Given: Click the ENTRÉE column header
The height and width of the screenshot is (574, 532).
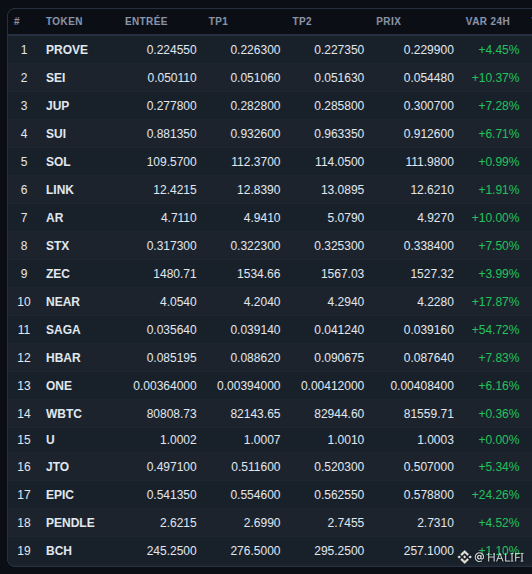Looking at the screenshot, I should coord(146,21).
